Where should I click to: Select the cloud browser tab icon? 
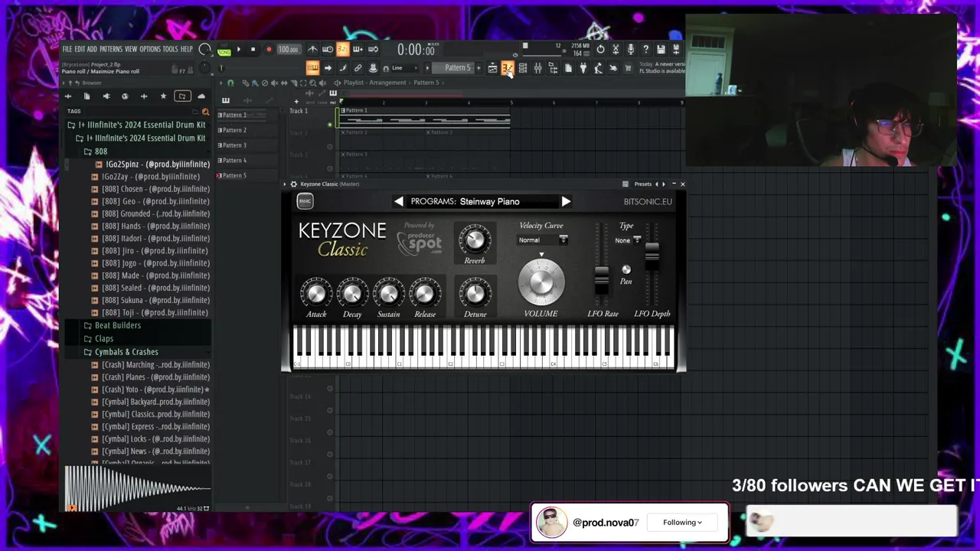coord(201,96)
